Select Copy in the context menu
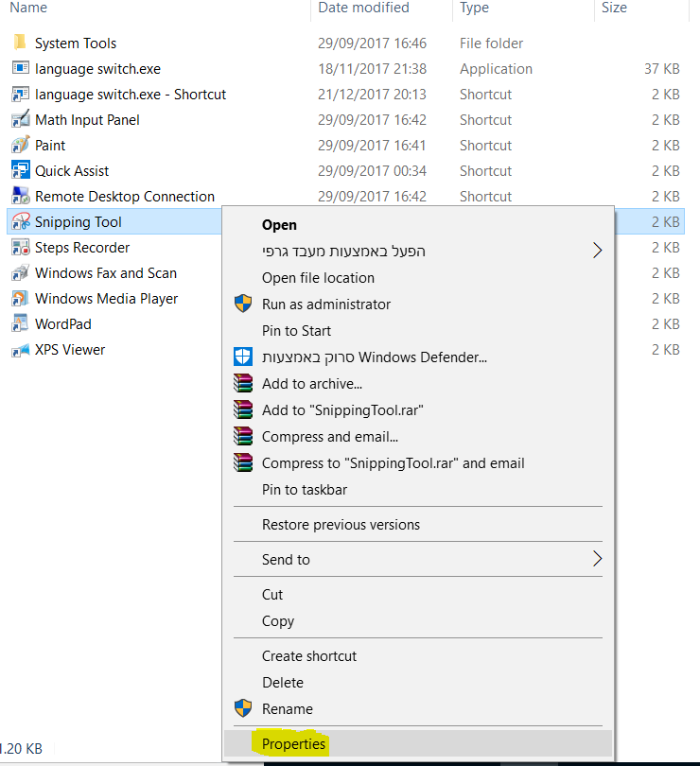The width and height of the screenshot is (700, 766). 418,620
